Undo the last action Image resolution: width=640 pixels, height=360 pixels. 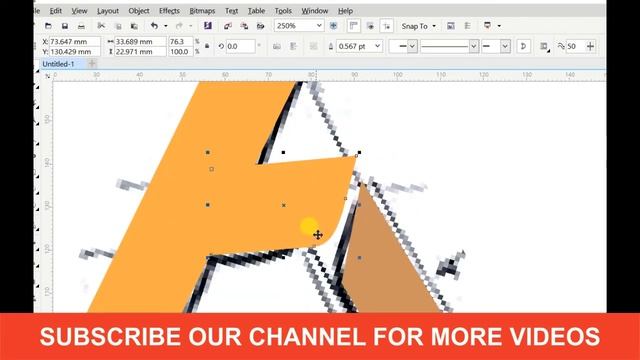click(x=154, y=26)
